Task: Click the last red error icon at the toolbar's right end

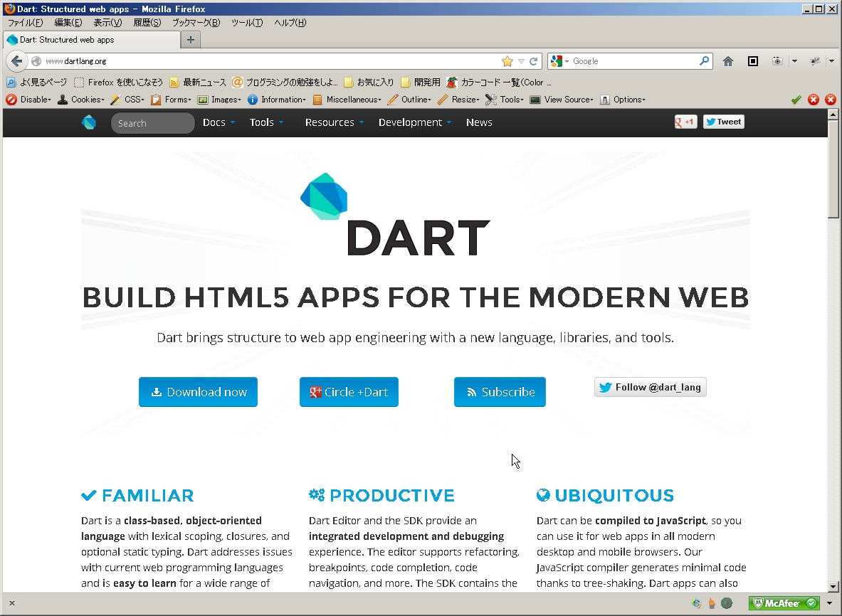Action: point(830,100)
